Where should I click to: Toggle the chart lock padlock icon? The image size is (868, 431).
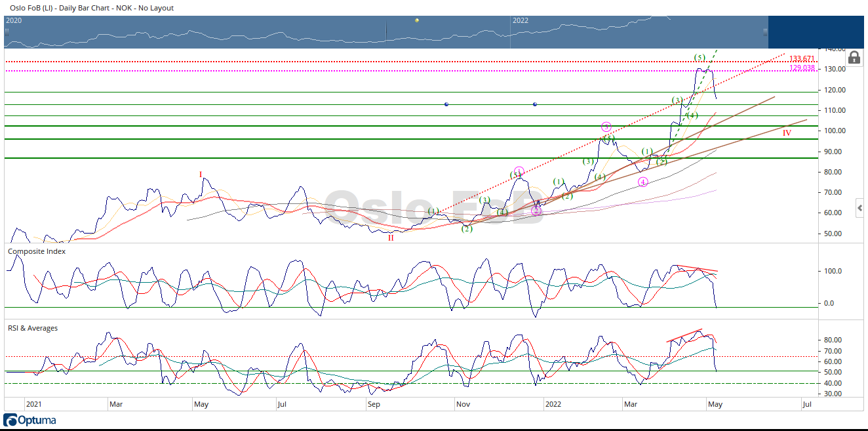[854, 58]
